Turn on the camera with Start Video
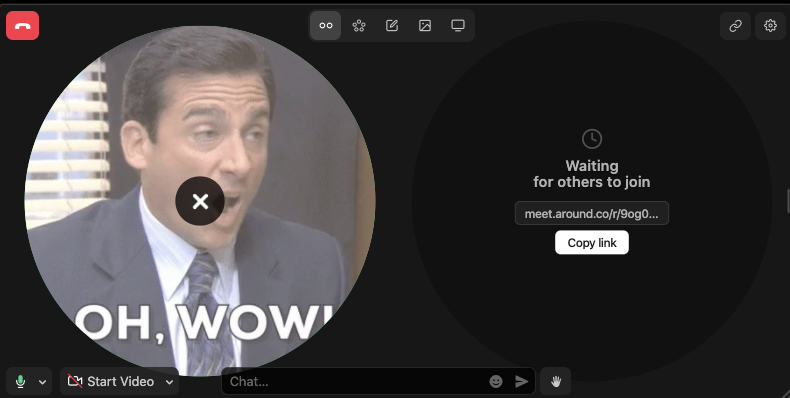The height and width of the screenshot is (398, 790). 111,381
